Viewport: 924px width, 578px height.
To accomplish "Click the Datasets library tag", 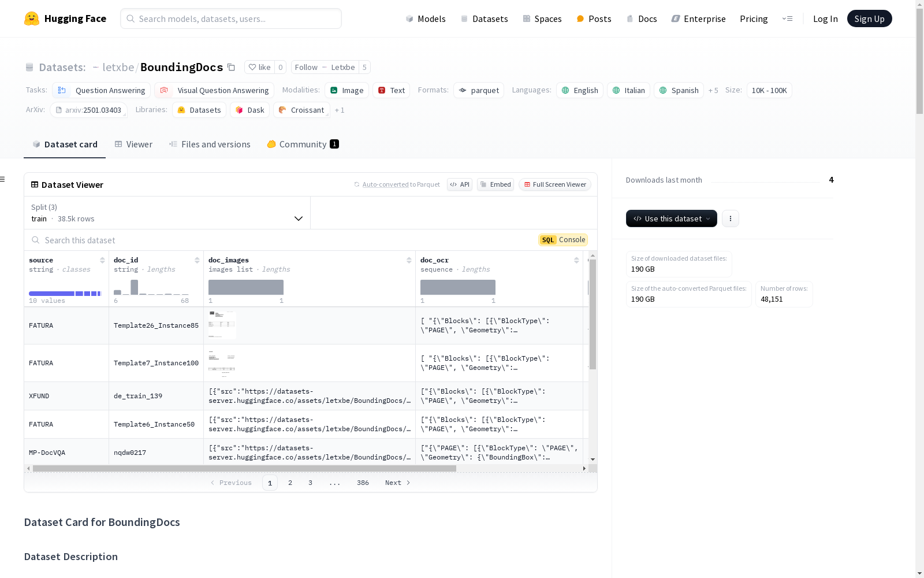I will (x=199, y=110).
